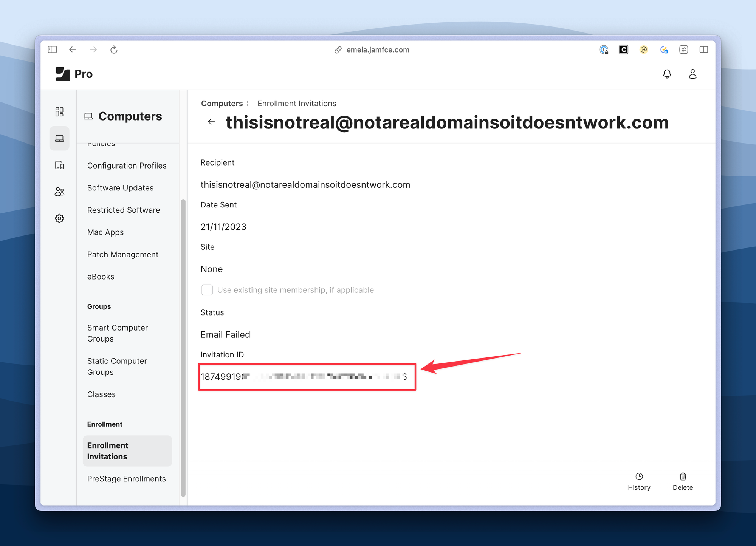The image size is (756, 546).
Task: Click the Settings gear icon in sidebar
Action: (x=59, y=218)
